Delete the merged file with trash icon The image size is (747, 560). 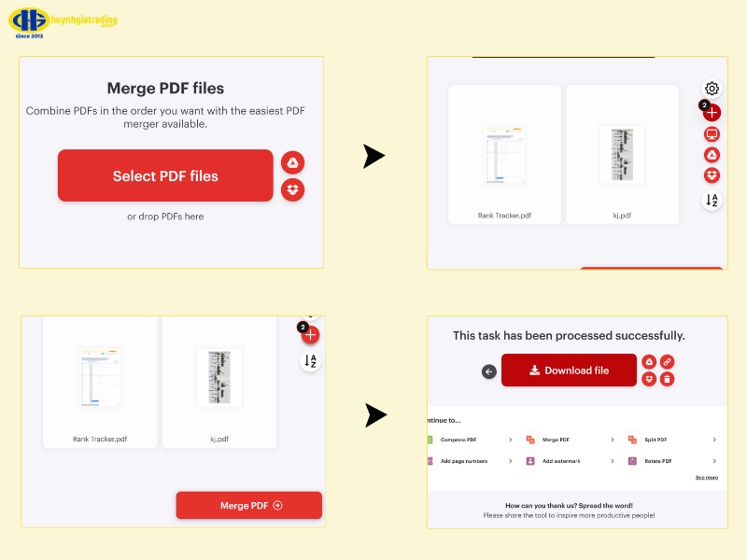[667, 379]
